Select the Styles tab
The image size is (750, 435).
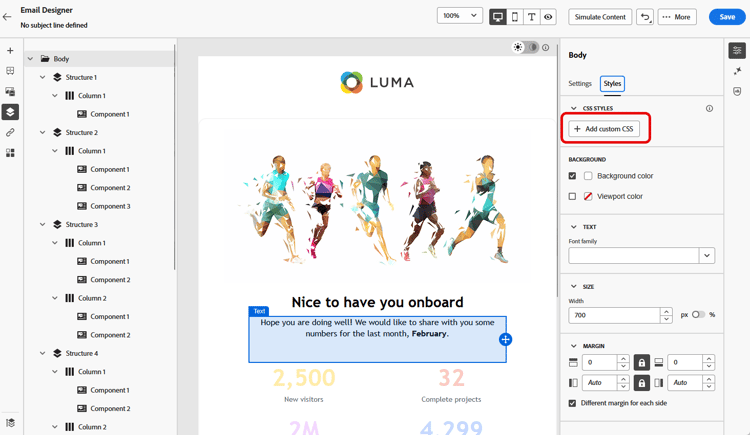click(612, 83)
